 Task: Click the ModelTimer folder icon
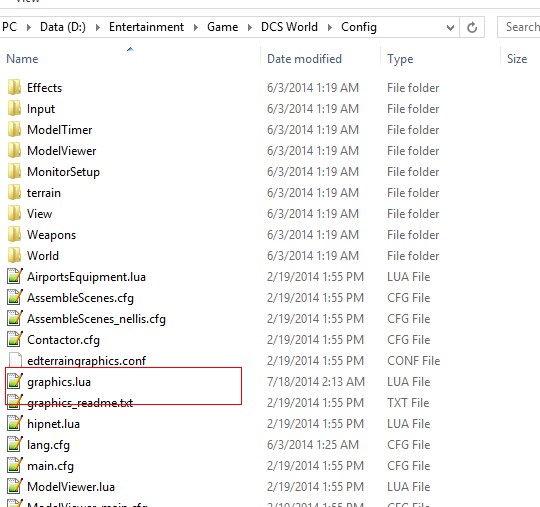tap(14, 130)
